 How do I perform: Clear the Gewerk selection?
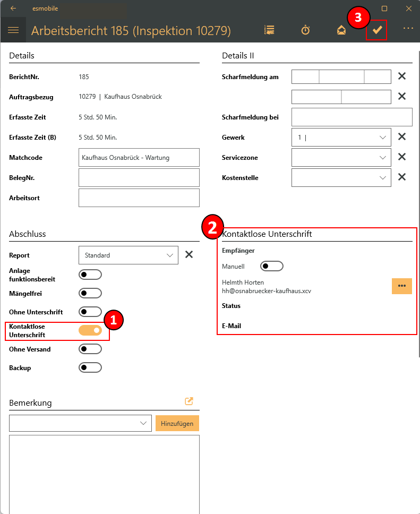pos(402,136)
